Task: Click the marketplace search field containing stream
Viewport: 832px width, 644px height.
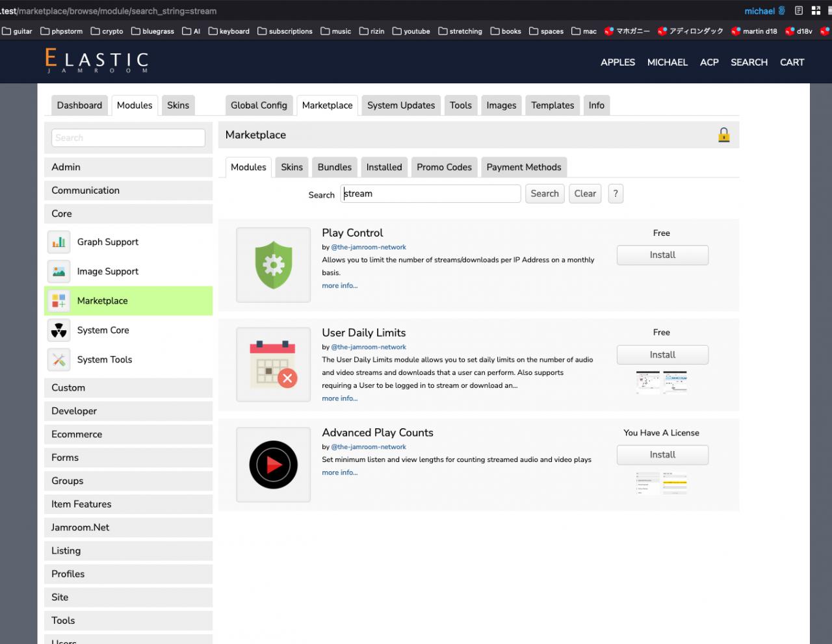Action: pos(430,194)
